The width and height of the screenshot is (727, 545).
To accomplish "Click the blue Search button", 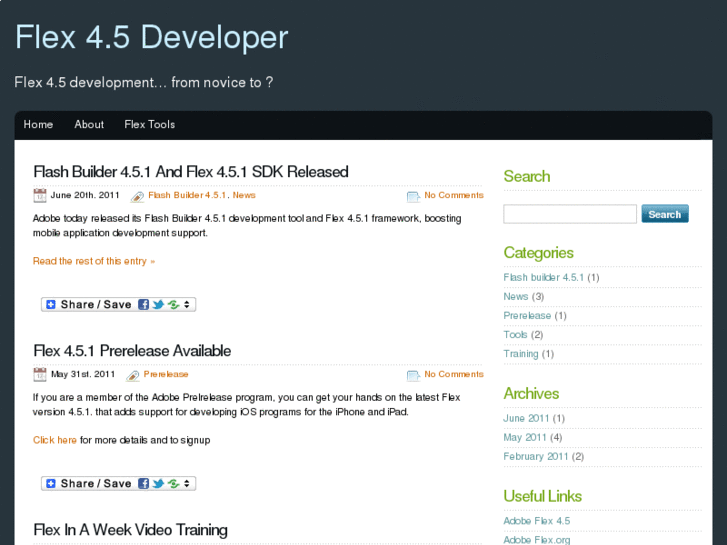I will [665, 214].
